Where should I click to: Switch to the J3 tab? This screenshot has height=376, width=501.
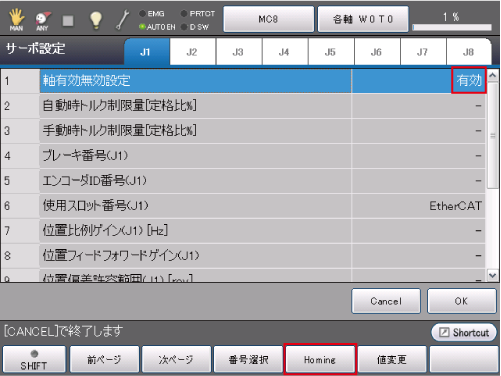click(239, 52)
